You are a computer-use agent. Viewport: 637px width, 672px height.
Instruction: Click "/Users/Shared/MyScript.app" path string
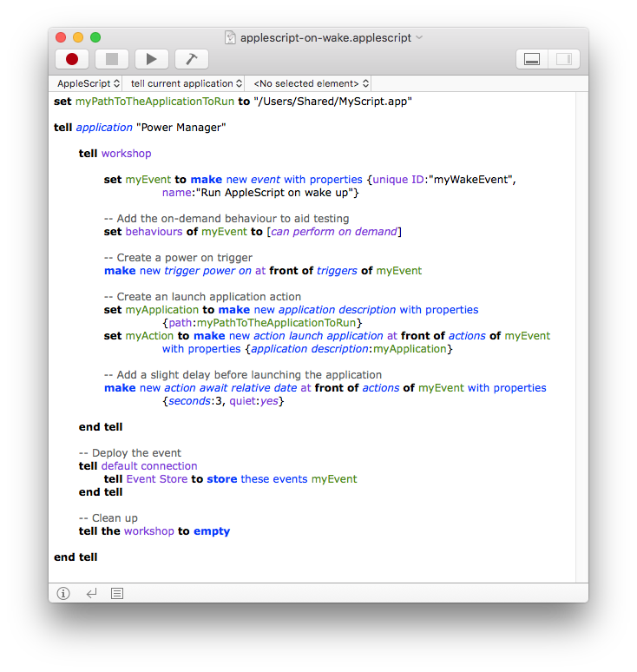[x=332, y=102]
